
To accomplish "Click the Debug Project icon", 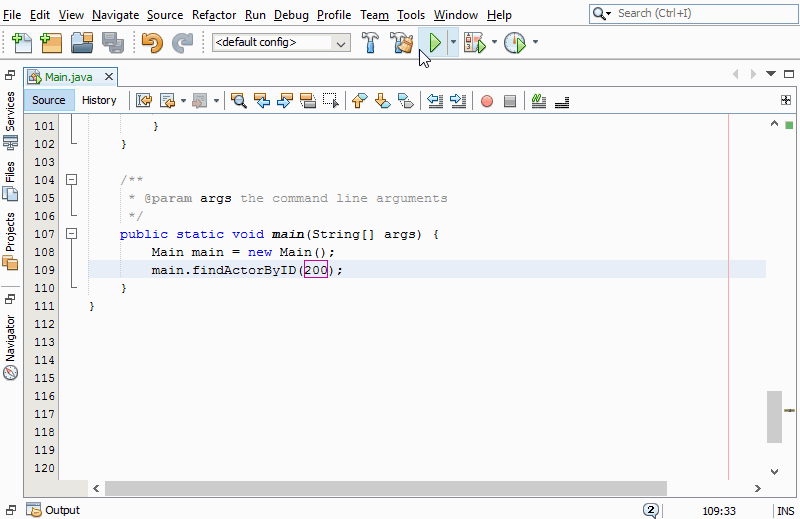I will (x=474, y=43).
